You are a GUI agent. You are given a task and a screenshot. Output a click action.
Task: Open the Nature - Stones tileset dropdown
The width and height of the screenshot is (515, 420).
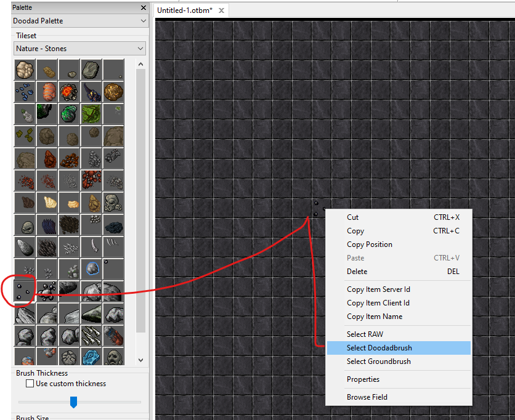tap(79, 48)
